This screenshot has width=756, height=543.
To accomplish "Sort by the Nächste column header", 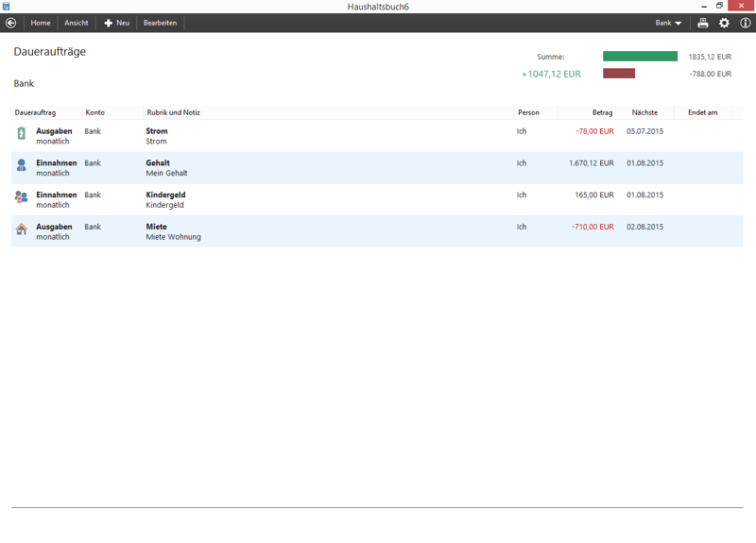I will (x=644, y=112).
